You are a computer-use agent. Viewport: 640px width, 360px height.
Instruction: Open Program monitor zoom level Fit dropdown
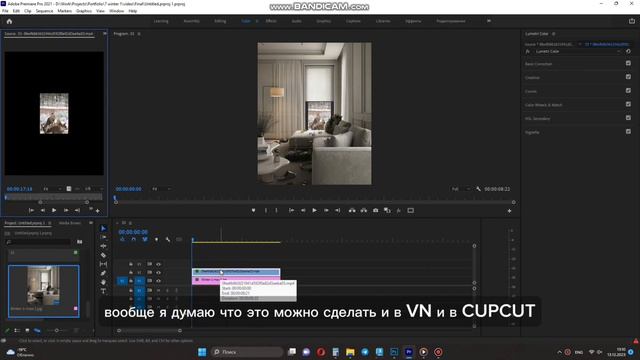(x=162, y=189)
